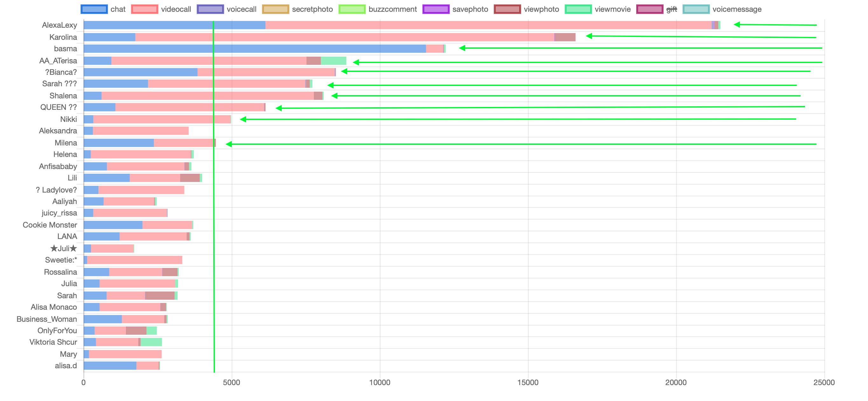
Task: Click the Rossalina axis label
Action: click(60, 272)
